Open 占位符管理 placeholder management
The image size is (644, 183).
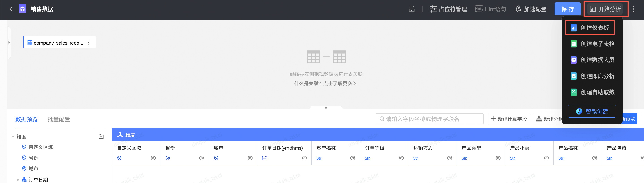448,9
